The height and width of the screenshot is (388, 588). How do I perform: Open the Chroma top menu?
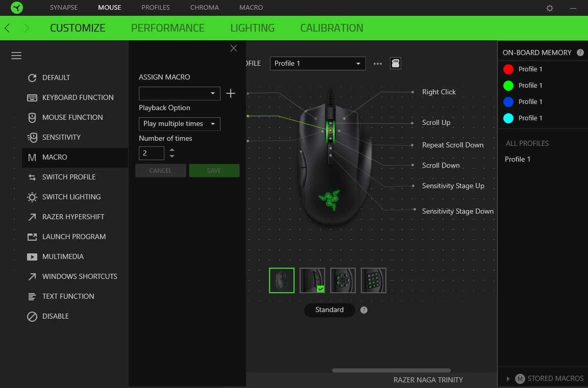pyautogui.click(x=204, y=8)
